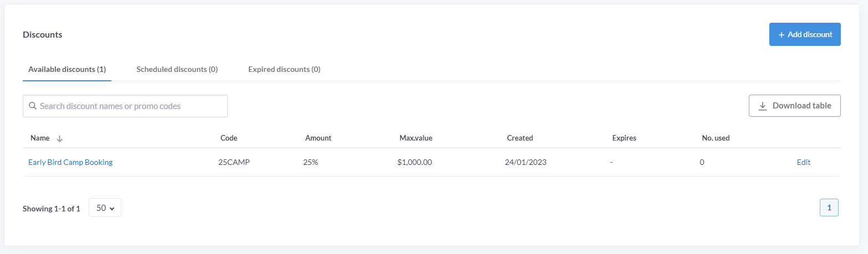Select the No. used column header
The width and height of the screenshot is (868, 254).
(716, 138)
